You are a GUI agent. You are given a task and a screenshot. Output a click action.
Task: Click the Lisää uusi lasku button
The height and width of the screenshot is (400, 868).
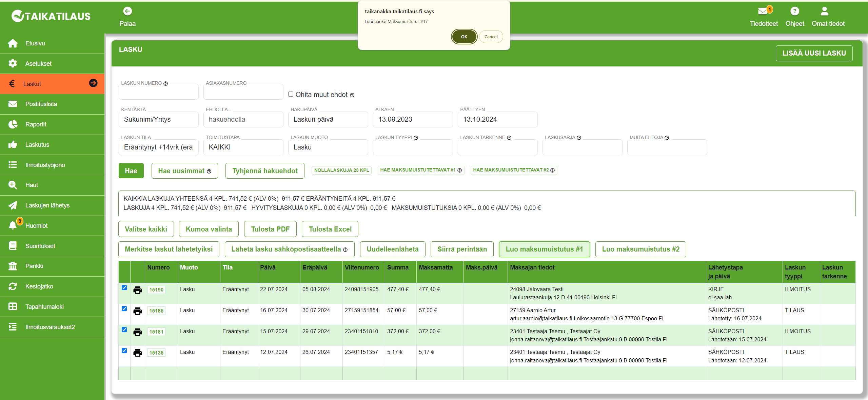click(814, 53)
